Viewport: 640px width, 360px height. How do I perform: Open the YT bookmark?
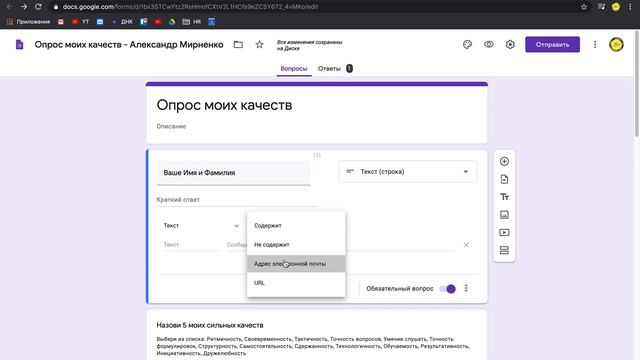click(80, 22)
